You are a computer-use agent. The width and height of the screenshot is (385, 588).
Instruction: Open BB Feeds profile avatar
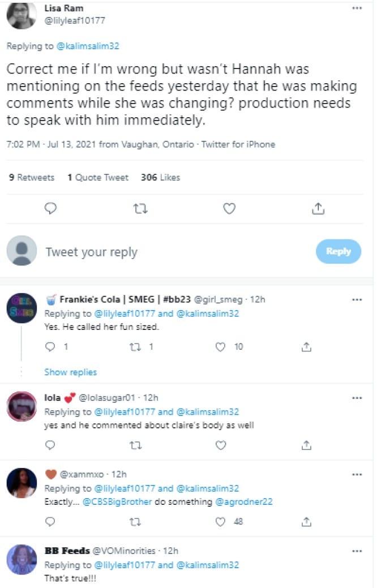22,560
